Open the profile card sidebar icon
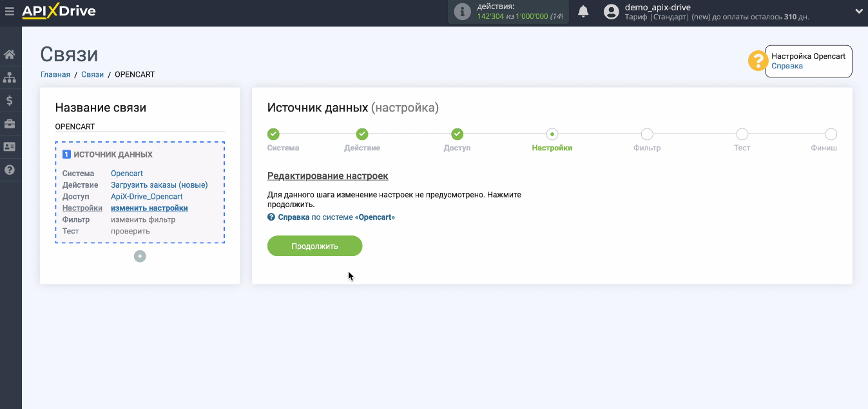Screen dimensions: 868x409 (10, 147)
